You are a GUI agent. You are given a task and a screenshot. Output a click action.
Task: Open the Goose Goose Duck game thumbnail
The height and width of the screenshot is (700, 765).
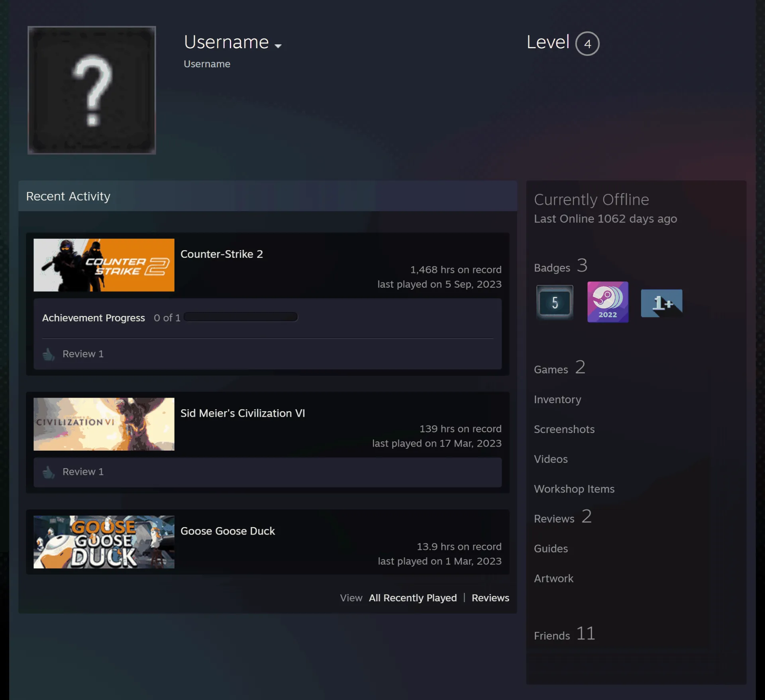104,542
